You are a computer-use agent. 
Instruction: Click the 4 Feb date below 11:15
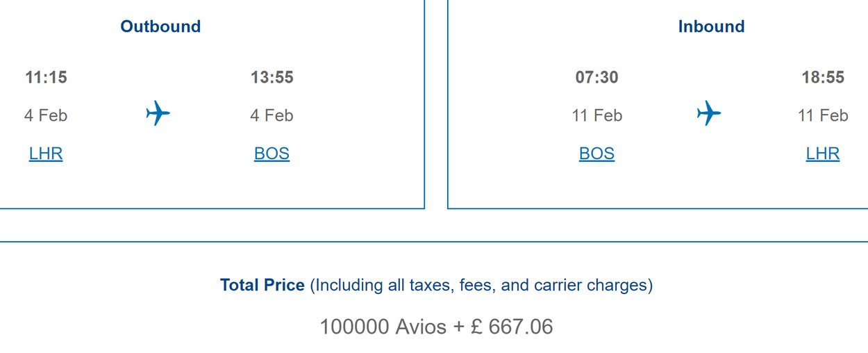[46, 115]
